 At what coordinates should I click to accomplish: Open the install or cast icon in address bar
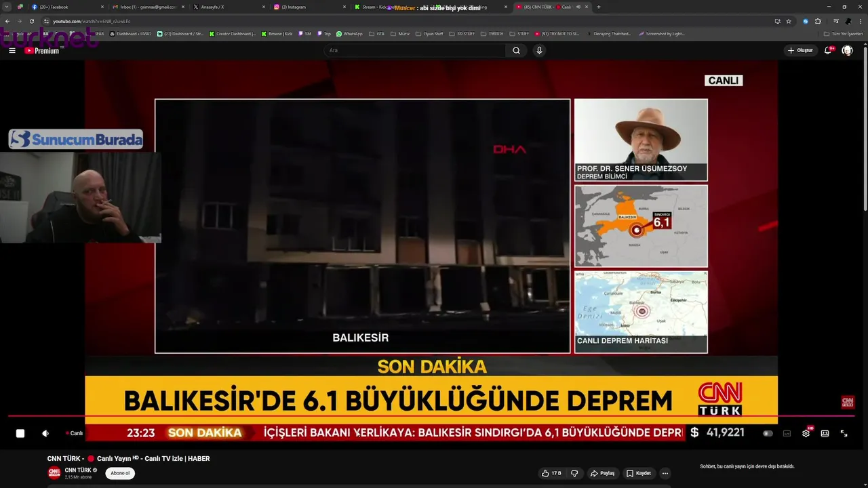(777, 21)
